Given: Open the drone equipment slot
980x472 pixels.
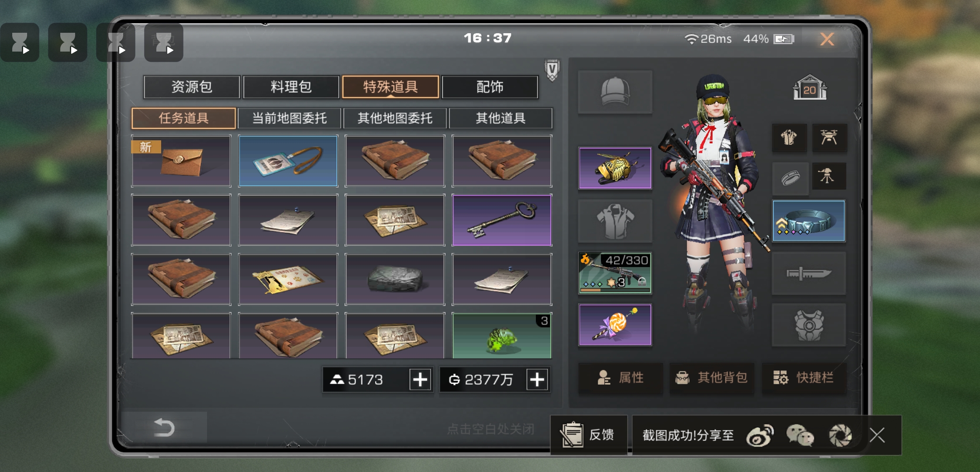Looking at the screenshot, I should click(829, 138).
